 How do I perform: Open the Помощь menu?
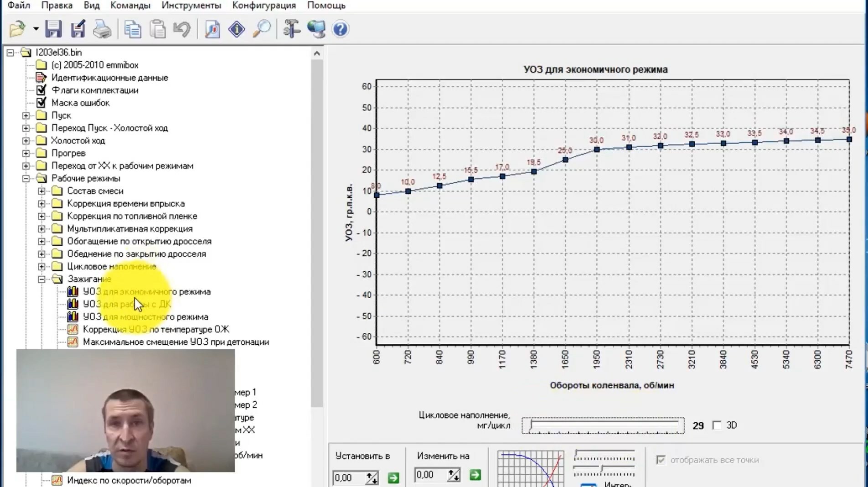click(x=326, y=5)
